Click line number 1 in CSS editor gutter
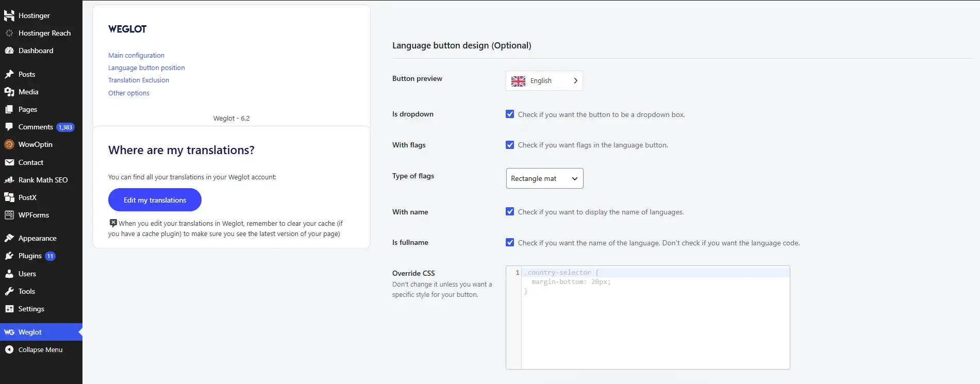Screen dimensions: 980x384 (517, 273)
